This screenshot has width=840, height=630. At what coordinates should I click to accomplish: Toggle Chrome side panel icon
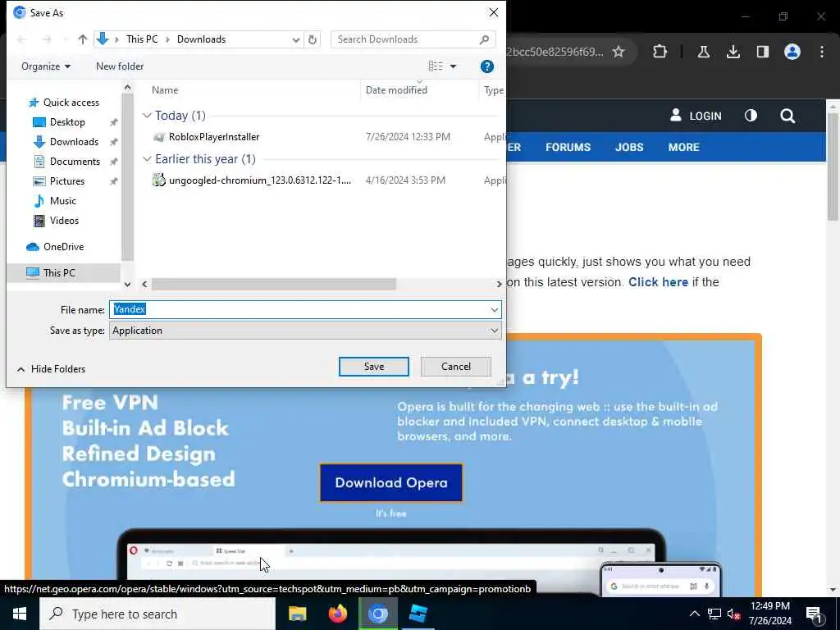tap(762, 52)
